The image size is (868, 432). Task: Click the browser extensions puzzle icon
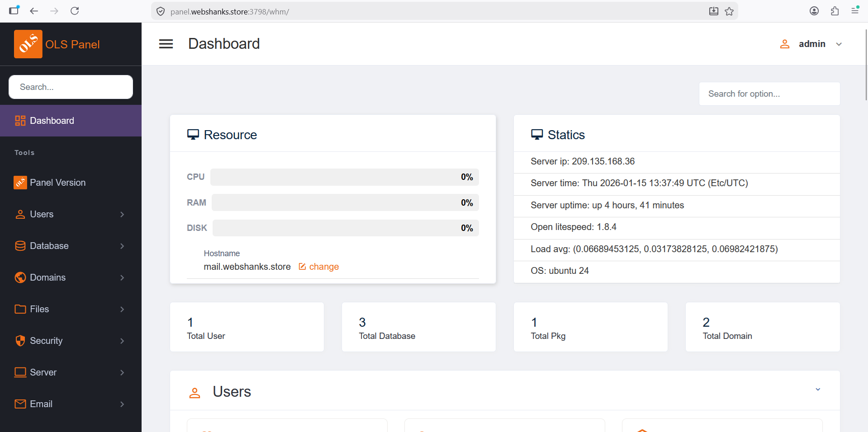pyautogui.click(x=835, y=11)
